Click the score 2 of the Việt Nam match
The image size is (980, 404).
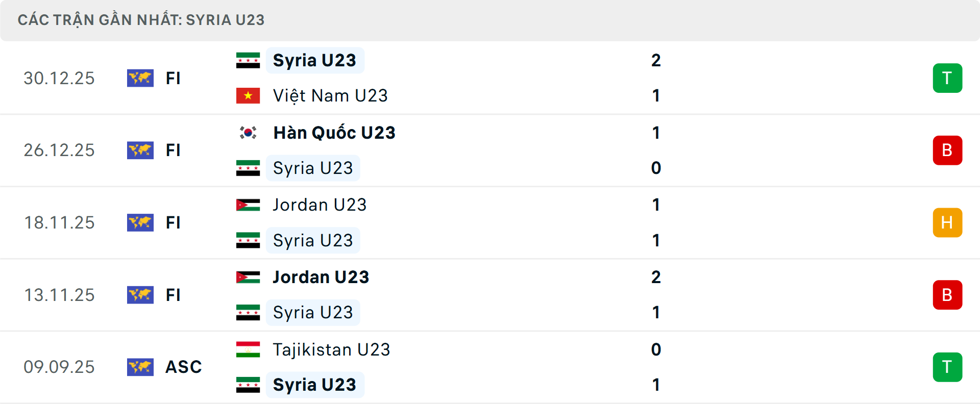click(x=656, y=60)
